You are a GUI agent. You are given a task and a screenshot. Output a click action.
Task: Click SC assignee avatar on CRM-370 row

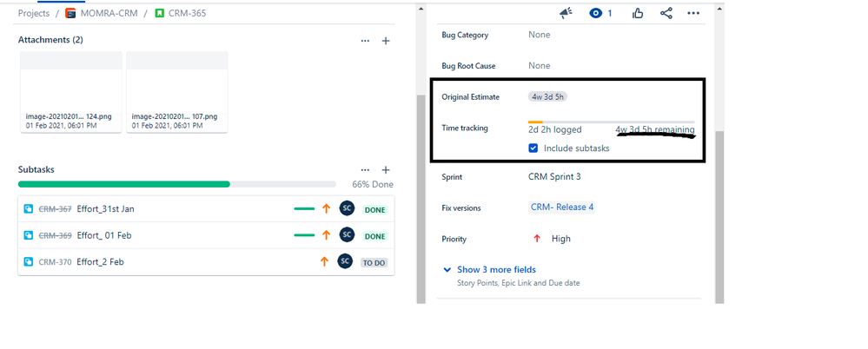coord(345,261)
